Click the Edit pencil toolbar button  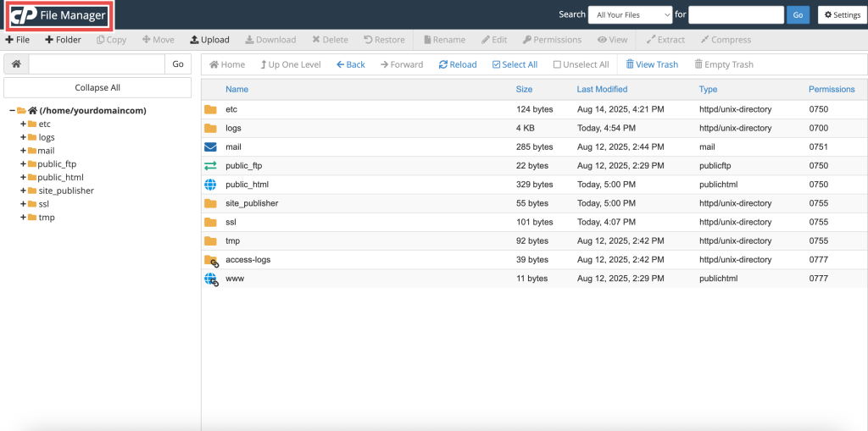(494, 40)
